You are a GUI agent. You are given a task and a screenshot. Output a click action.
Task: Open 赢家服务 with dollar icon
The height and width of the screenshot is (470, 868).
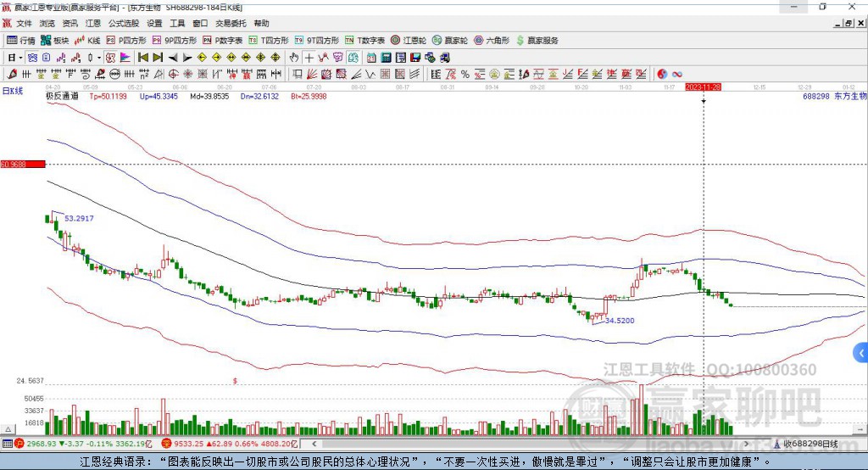tap(537, 41)
